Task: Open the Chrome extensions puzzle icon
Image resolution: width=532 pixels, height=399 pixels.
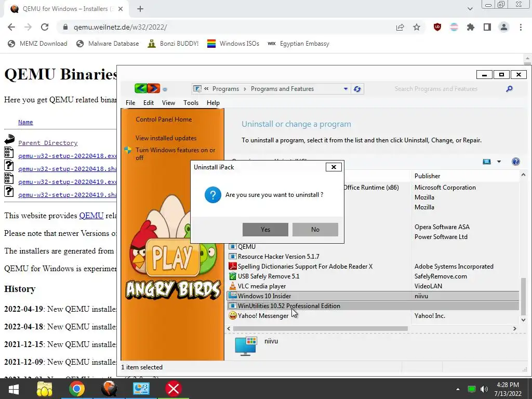Action: (x=471, y=27)
